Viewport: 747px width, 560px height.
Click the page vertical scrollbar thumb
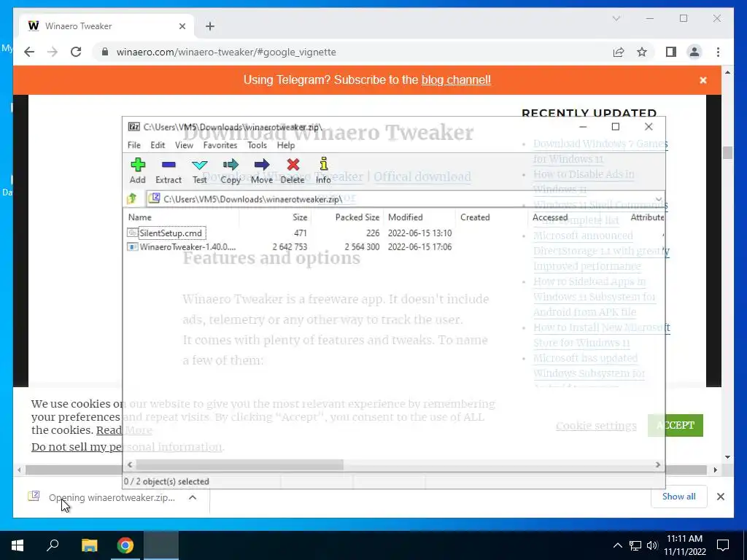tap(727, 153)
